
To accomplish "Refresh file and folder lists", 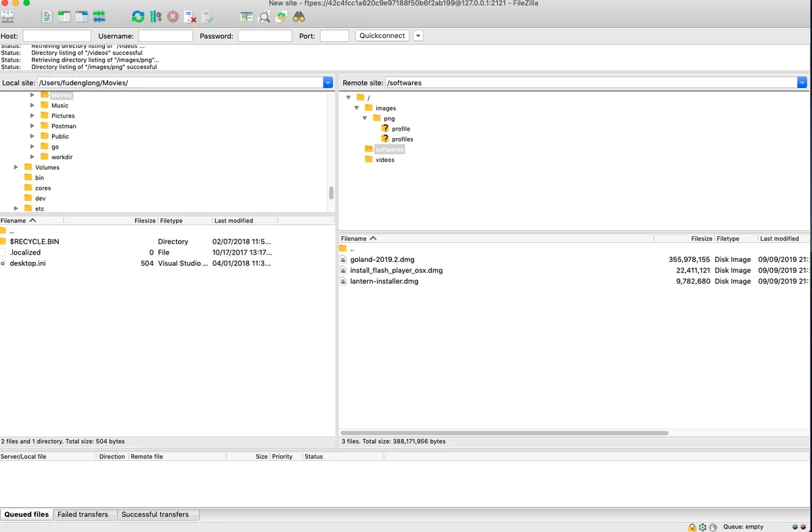I will 138,16.
